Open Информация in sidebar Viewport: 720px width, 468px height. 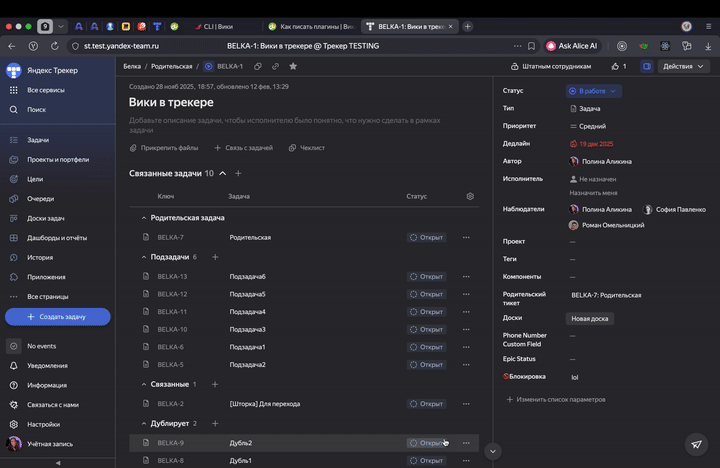click(x=47, y=385)
